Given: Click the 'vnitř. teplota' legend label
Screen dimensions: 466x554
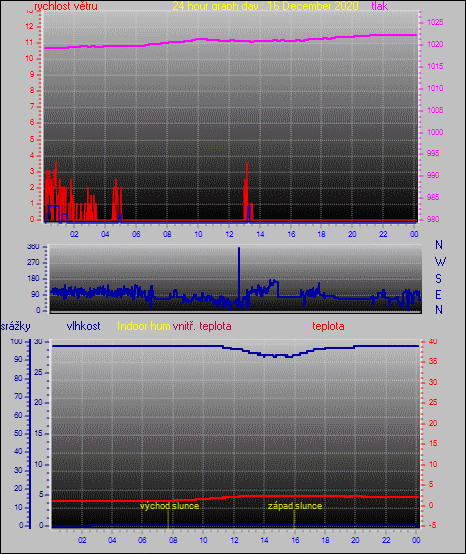Looking at the screenshot, I should point(202,326).
